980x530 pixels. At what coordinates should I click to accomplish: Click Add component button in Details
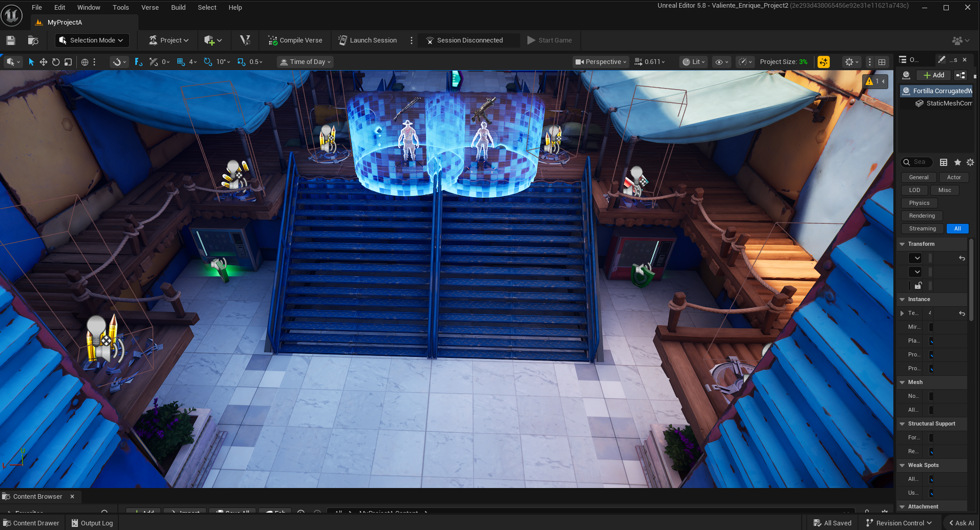933,75
